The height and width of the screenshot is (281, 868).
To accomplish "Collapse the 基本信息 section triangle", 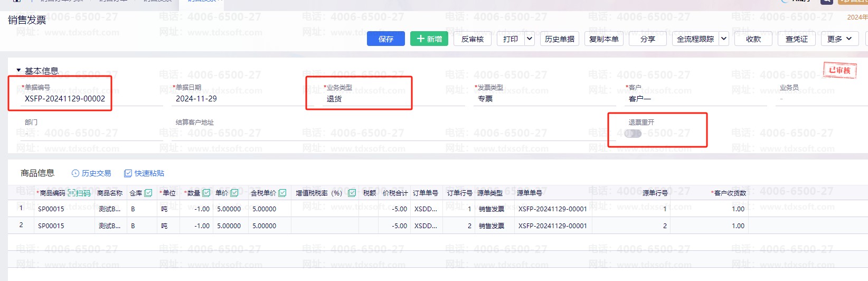I will click(x=18, y=70).
